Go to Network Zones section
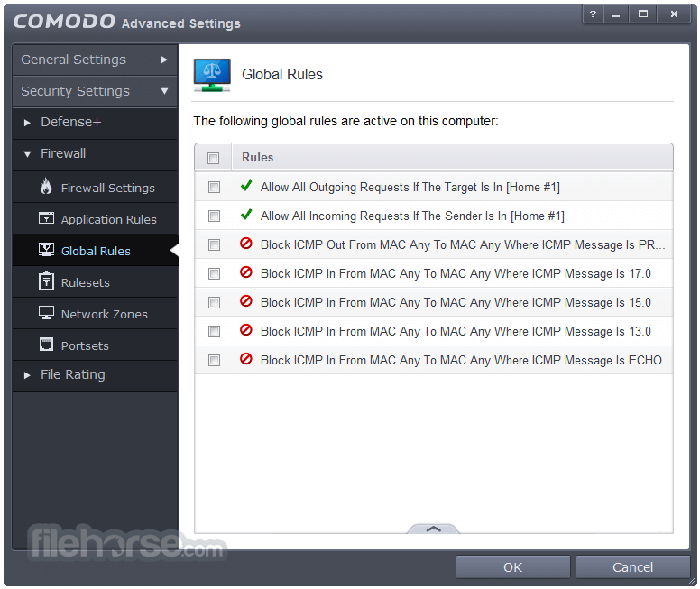The image size is (700, 589). (x=95, y=314)
